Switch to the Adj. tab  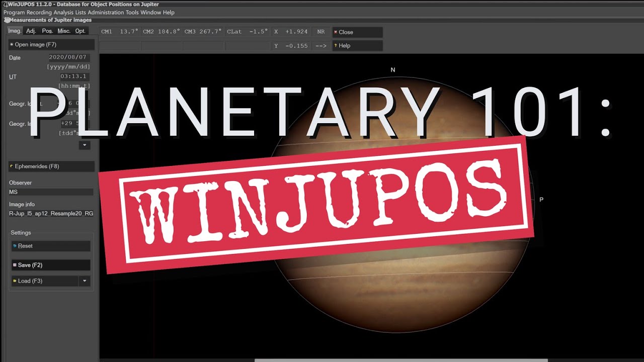[31, 31]
